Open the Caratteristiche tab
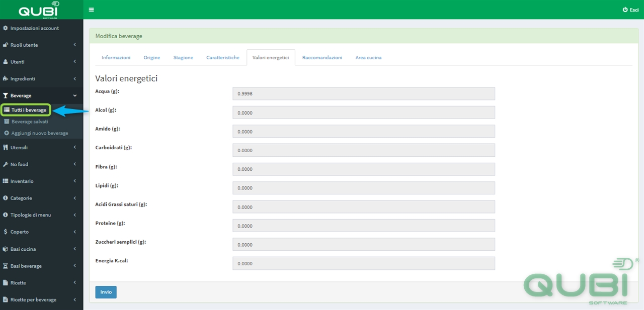Screen dimensions: 644x310 (x=223, y=58)
